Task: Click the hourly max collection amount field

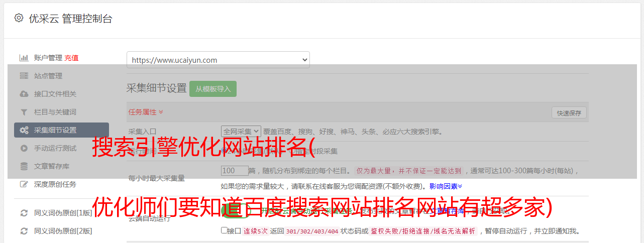Action: 235,171
